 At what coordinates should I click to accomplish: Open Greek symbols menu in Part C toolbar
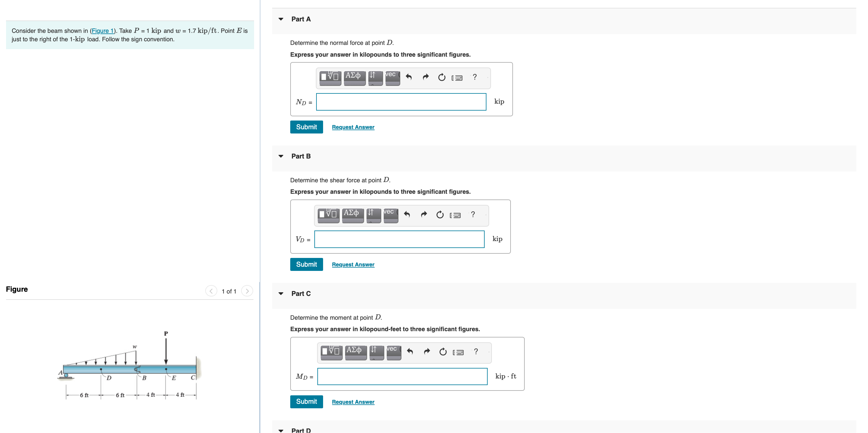[356, 353]
